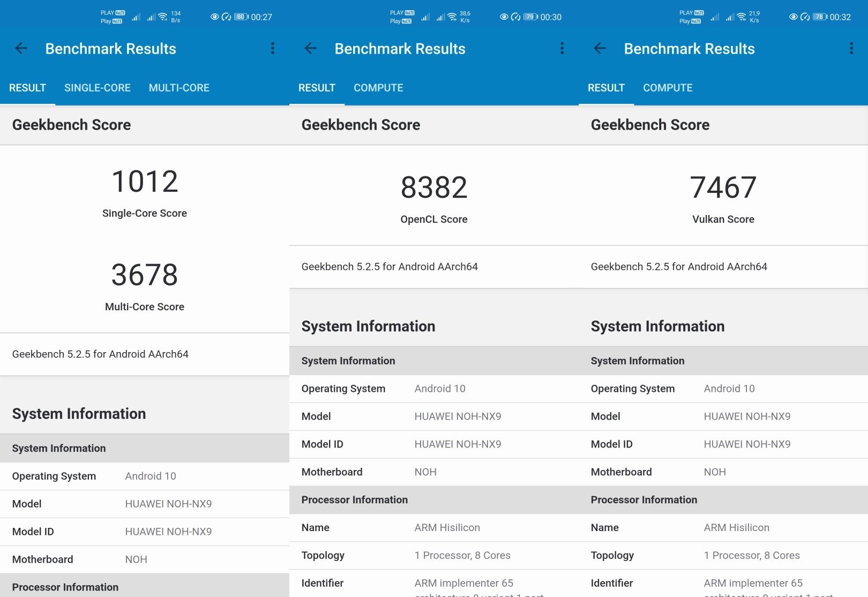Switch to SINGLE-CORE tab
Image resolution: width=868 pixels, height=597 pixels.
click(98, 88)
